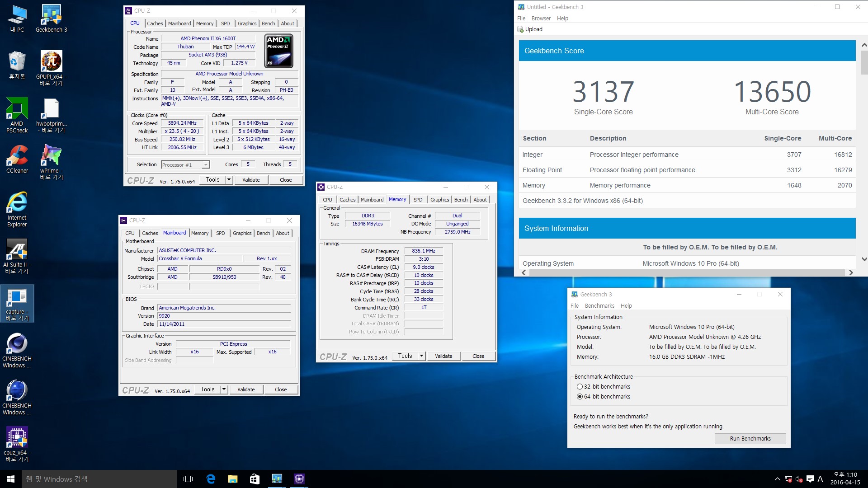The image size is (868, 488).
Task: Click the Windows Start button
Action: pyautogui.click(x=11, y=479)
